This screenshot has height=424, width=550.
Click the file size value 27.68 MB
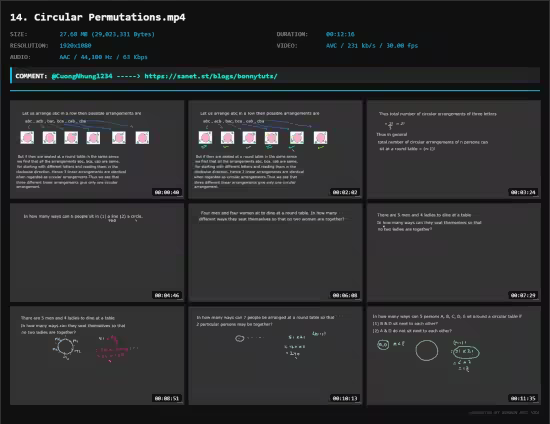[x=107, y=34]
